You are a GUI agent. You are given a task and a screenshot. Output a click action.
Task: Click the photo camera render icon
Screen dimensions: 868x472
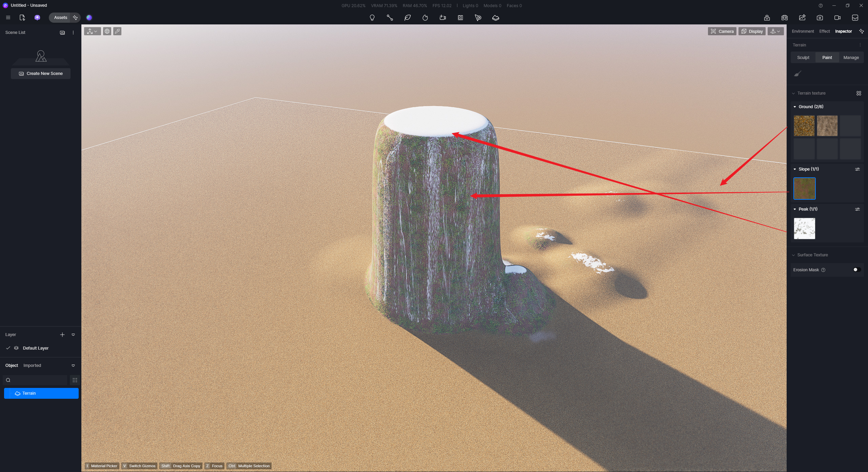(820, 18)
